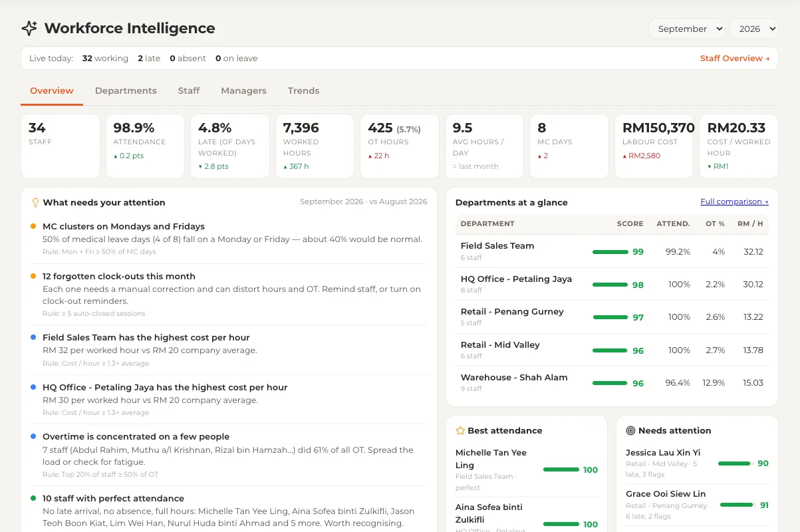Click the 4.8% Late stat card

coord(230,146)
